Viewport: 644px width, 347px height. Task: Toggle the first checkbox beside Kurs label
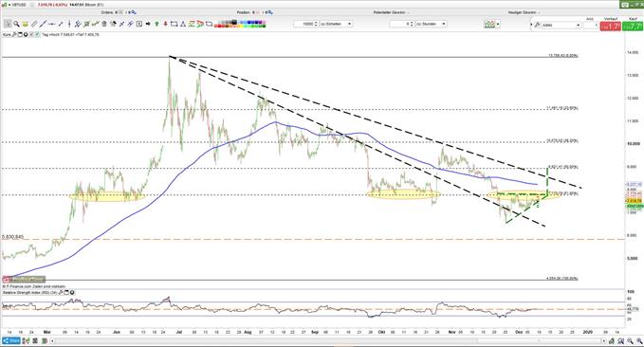coord(31,34)
